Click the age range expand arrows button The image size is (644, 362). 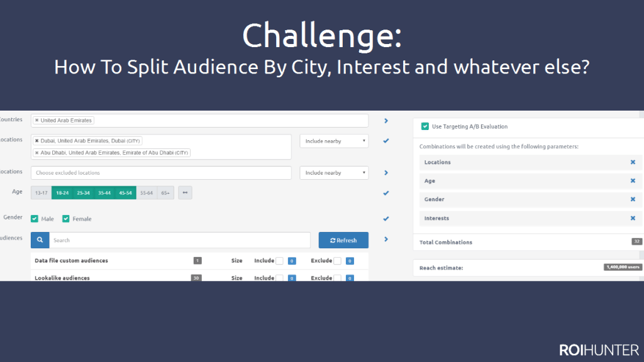[185, 193]
